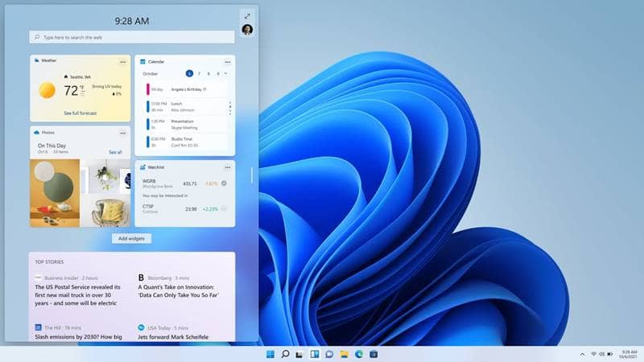Click the web search input field
This screenshot has width=644, height=362.
pos(132,37)
